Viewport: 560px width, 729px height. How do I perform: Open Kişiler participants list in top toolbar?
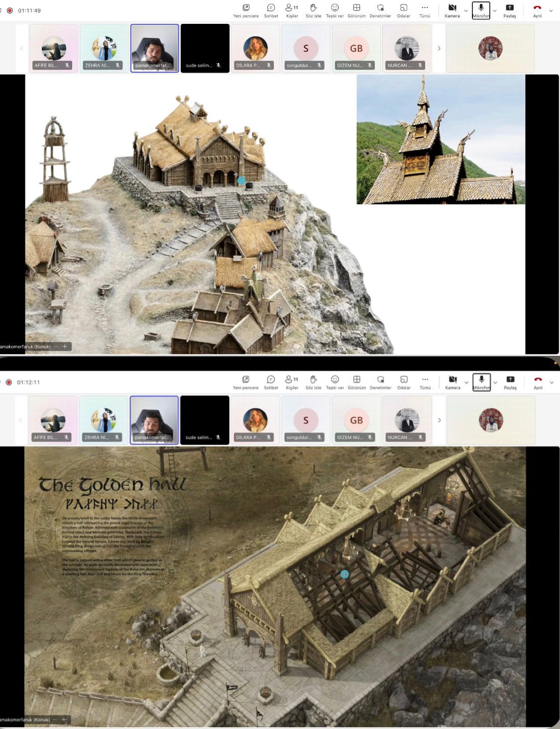292,10
